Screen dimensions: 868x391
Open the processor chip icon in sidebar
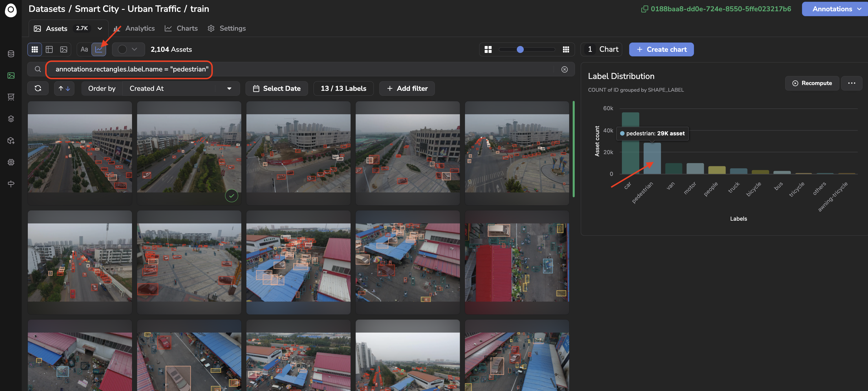(11, 162)
